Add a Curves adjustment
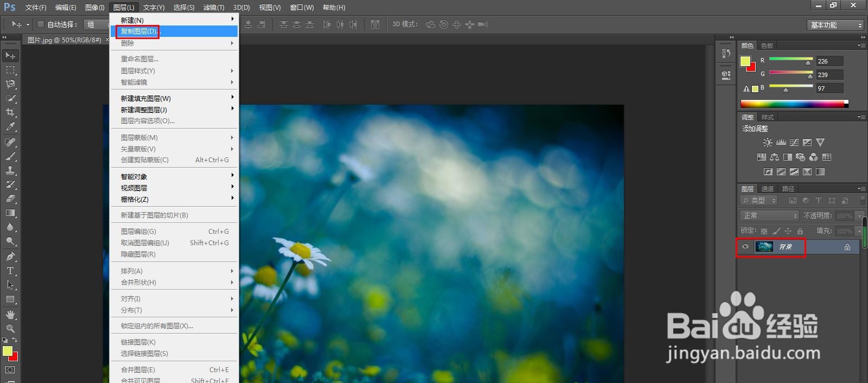868x383 pixels. pos(794,143)
